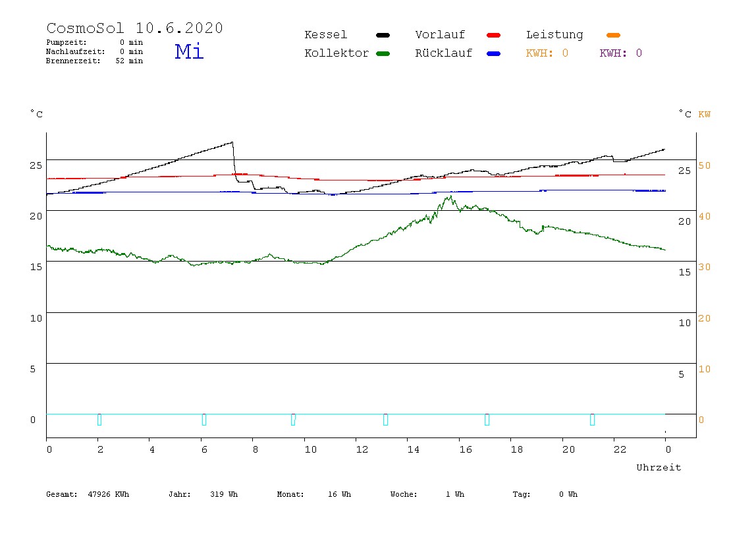This screenshot has height=535, width=756.
Task: Click the Kollektor legend label
Action: [x=336, y=53]
